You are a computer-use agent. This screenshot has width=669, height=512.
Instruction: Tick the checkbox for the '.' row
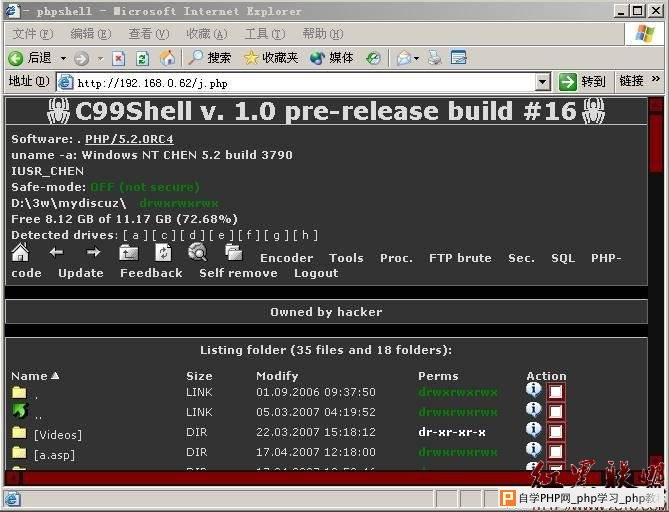pyautogui.click(x=556, y=392)
